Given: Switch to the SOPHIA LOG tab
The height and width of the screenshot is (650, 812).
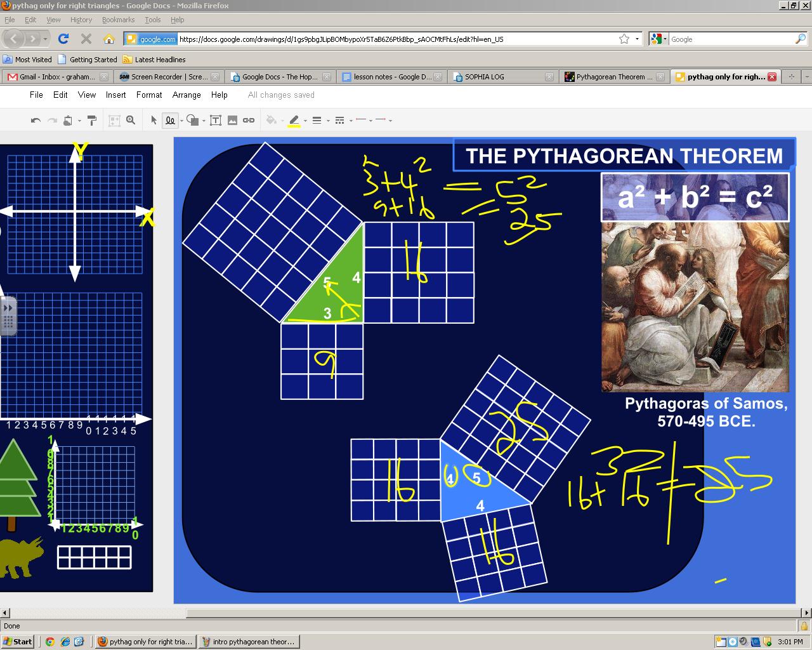Looking at the screenshot, I should (502, 77).
